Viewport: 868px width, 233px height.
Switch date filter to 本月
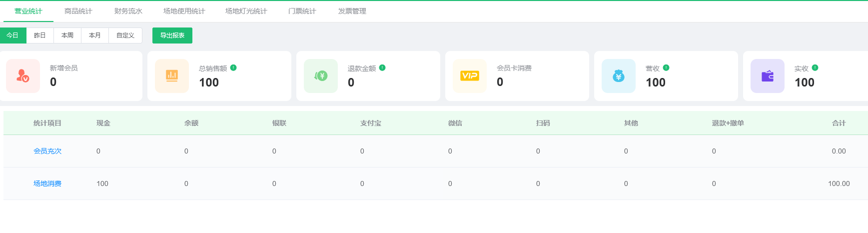(95, 35)
